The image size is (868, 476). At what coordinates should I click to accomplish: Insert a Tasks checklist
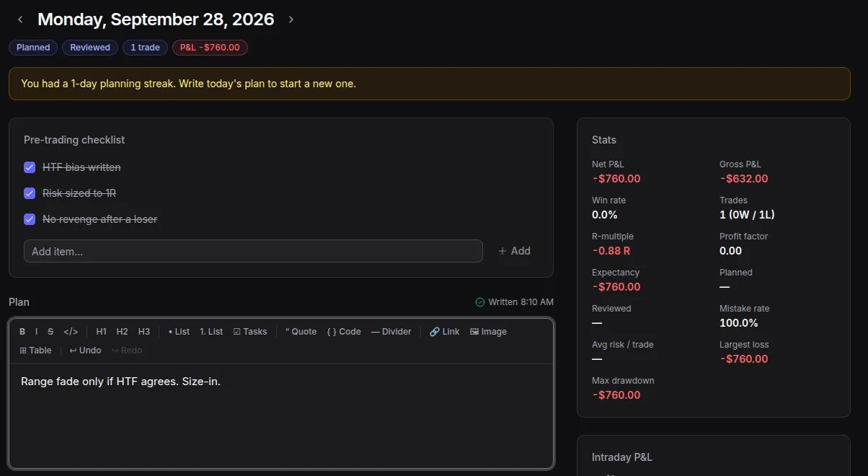[250, 332]
